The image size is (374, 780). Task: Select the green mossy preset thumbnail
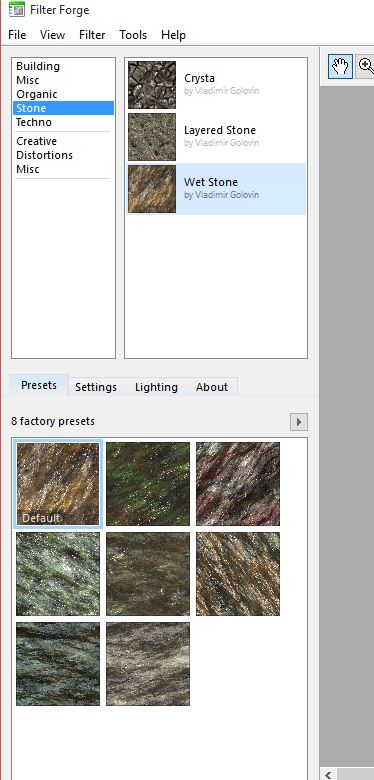pos(148,484)
